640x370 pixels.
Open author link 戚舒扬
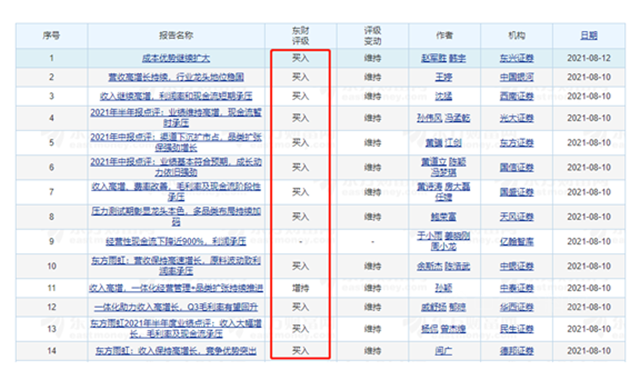click(434, 307)
